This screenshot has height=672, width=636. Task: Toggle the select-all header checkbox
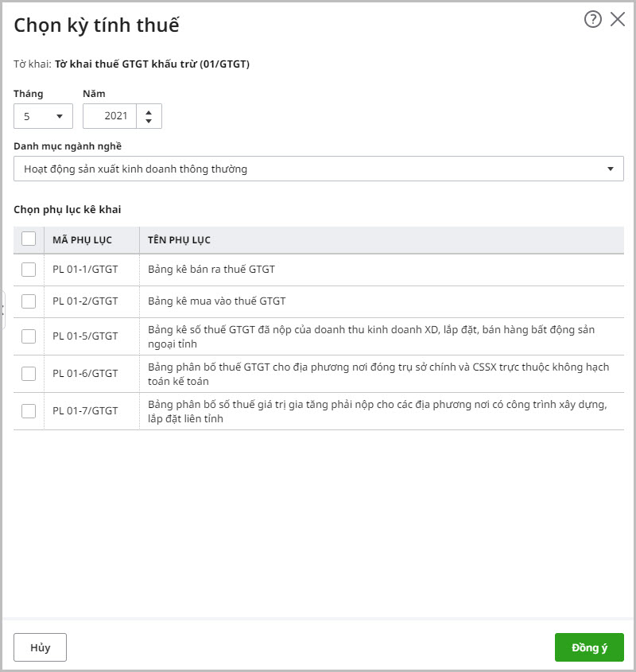pyautogui.click(x=29, y=239)
